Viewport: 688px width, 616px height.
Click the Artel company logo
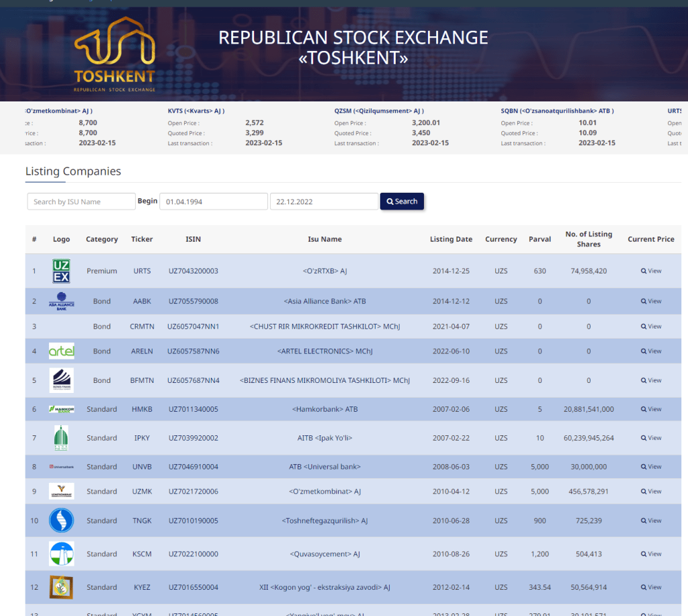coord(61,351)
